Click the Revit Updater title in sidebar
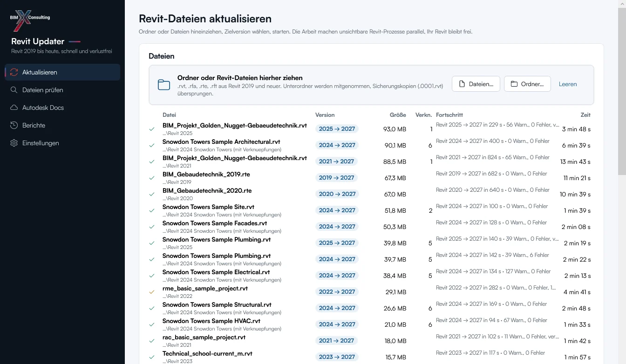This screenshot has height=364, width=626. (x=38, y=41)
